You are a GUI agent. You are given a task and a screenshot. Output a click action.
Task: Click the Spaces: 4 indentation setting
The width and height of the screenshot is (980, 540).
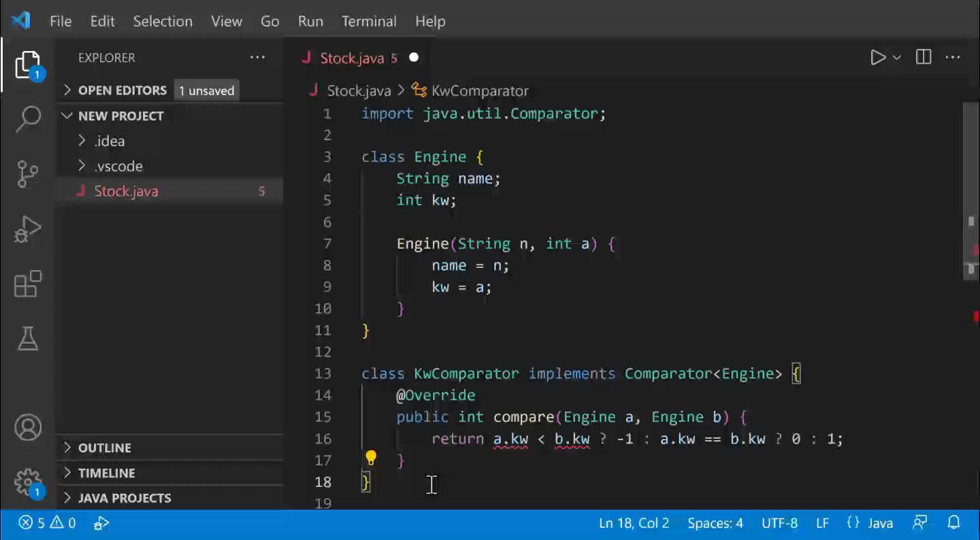coord(715,523)
